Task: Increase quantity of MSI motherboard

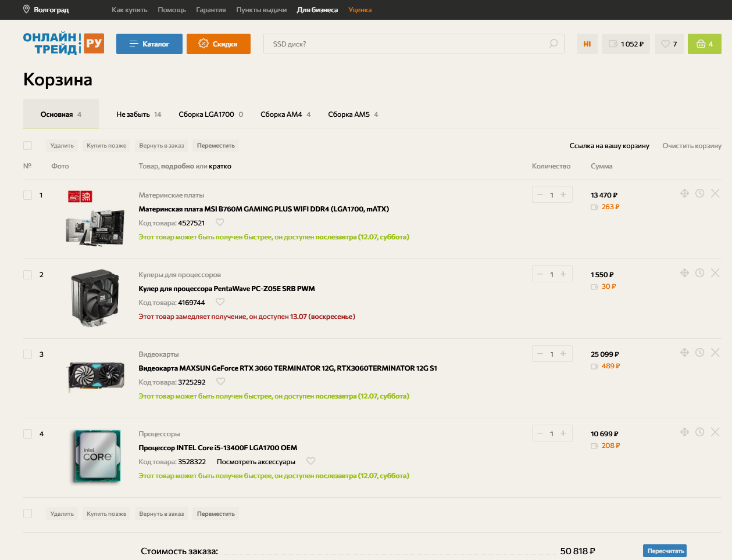Action: click(563, 195)
